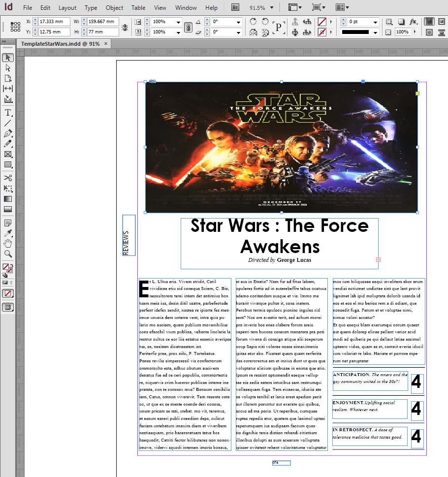Viewport: 448px width, 477px height.
Task: Open Adobe Bridge via the Br icon
Action: point(235,7)
